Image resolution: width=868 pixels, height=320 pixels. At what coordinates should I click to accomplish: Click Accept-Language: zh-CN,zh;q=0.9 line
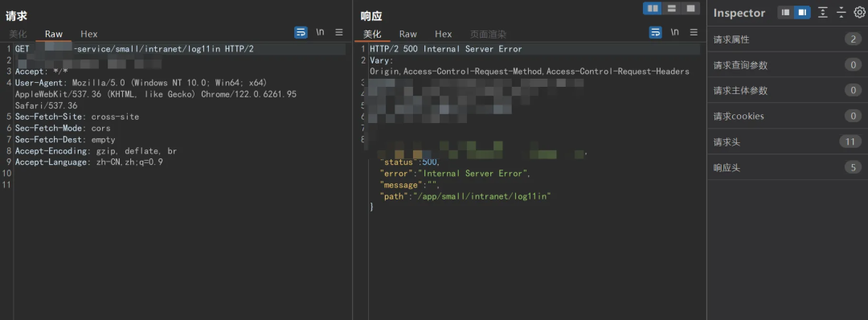pos(88,162)
